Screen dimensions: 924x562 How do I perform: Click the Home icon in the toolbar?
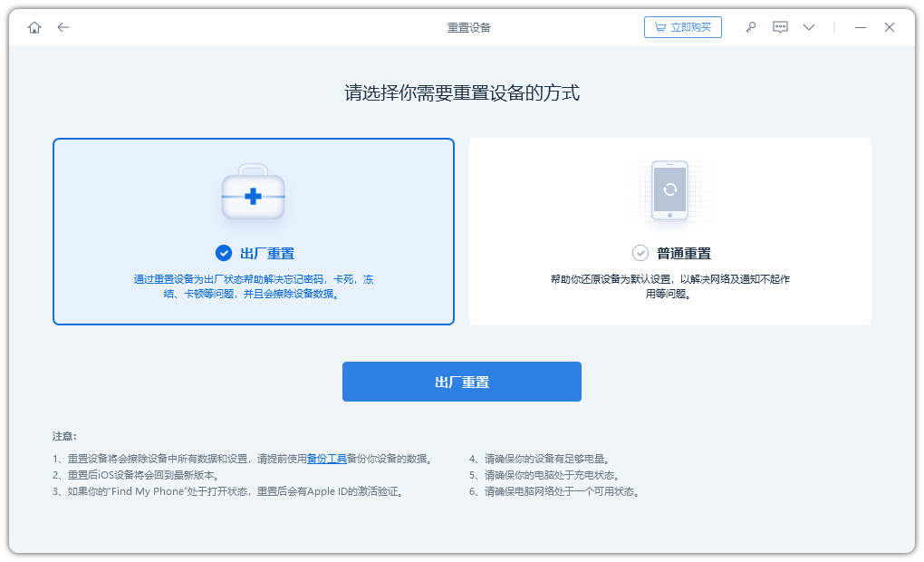tap(34, 27)
